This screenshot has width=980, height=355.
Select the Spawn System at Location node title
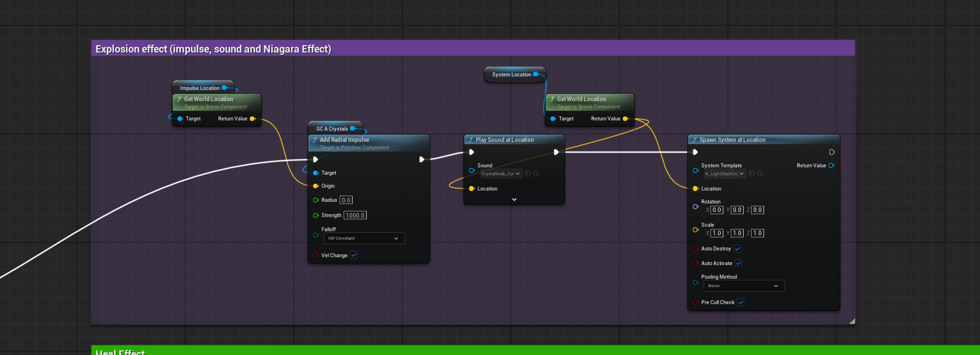point(732,140)
